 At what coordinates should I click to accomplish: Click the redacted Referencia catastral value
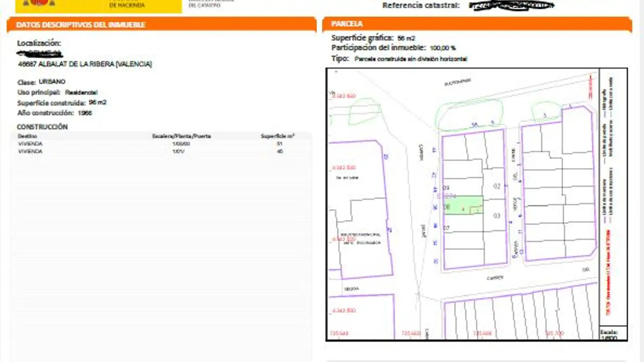(x=511, y=5)
